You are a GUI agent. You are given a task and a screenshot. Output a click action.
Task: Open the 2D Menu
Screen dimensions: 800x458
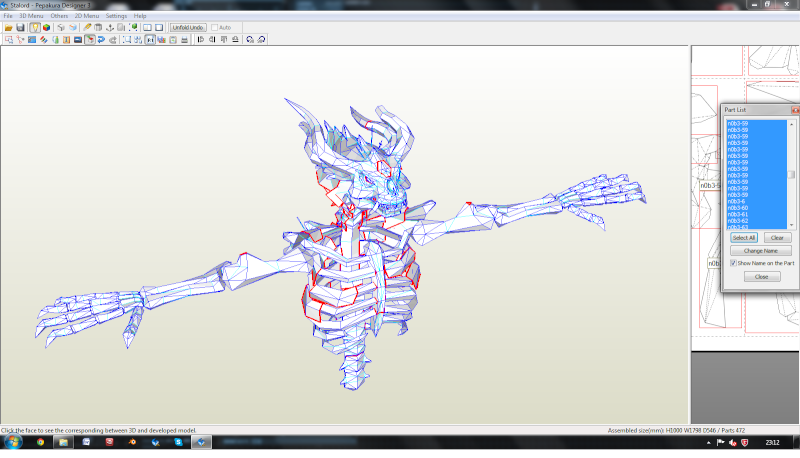click(87, 16)
